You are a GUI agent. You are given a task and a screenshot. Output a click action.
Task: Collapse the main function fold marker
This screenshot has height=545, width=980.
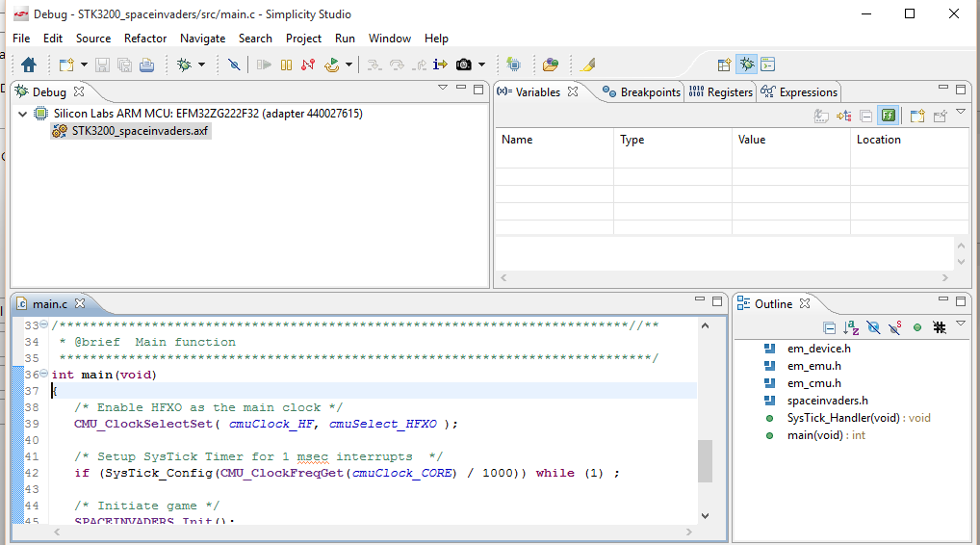(x=43, y=374)
